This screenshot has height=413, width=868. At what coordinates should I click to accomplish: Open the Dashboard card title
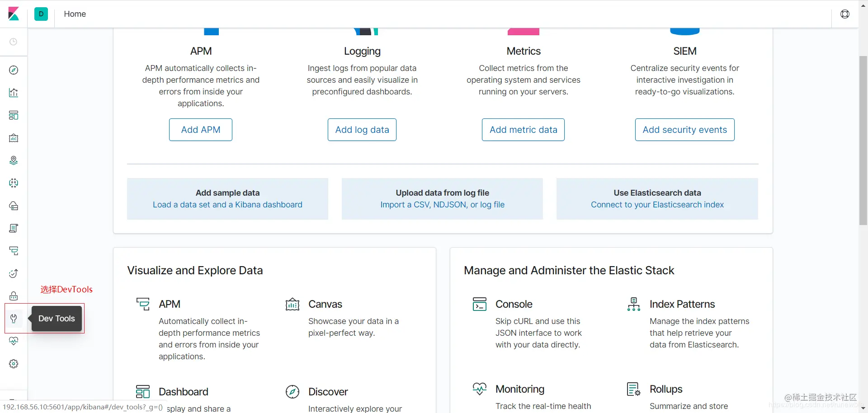(184, 392)
